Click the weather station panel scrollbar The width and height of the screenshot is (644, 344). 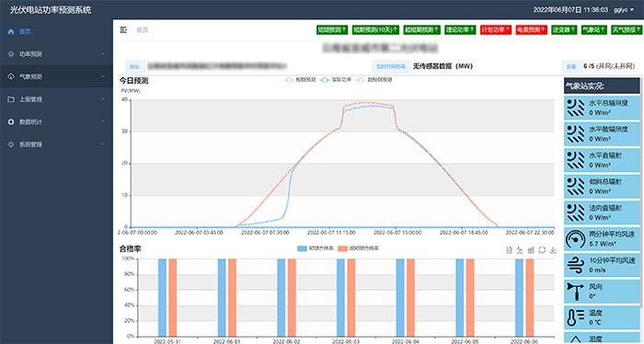pyautogui.click(x=641, y=193)
